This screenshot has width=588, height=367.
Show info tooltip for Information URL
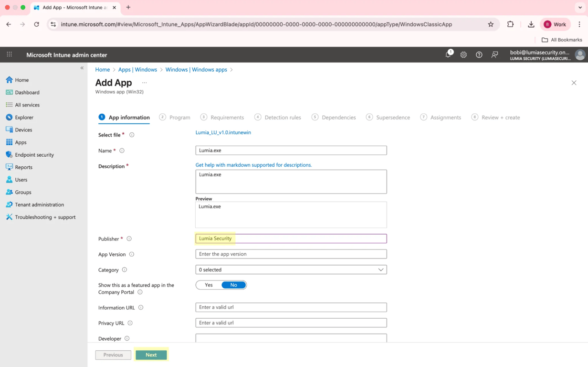pos(141,307)
